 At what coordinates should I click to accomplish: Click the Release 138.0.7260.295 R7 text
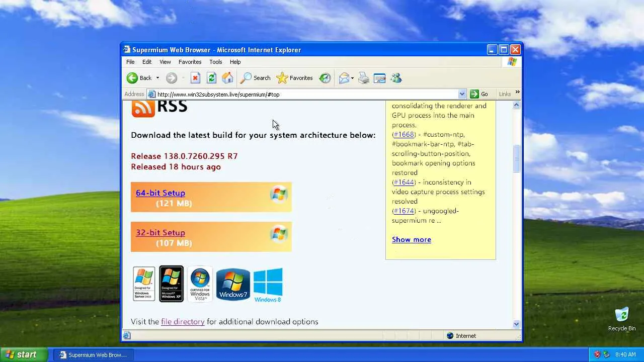point(184,156)
